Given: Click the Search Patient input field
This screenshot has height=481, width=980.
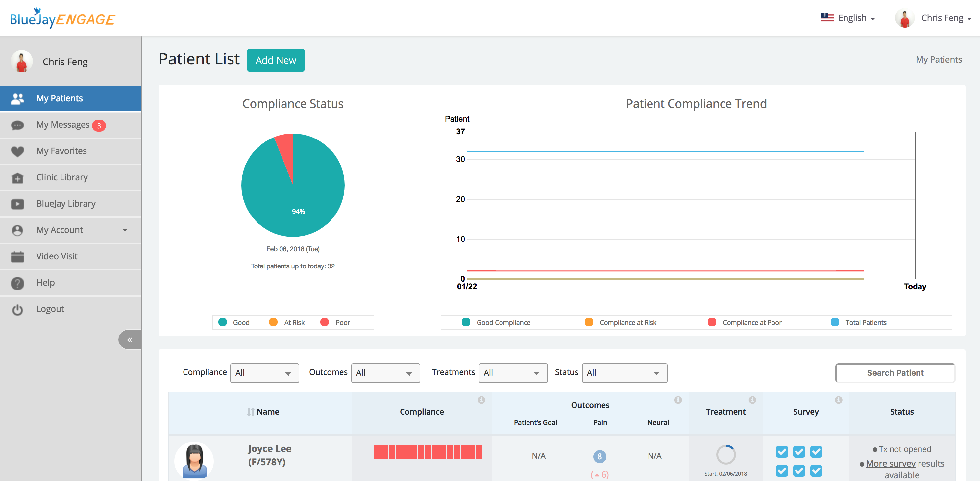Looking at the screenshot, I should [895, 373].
